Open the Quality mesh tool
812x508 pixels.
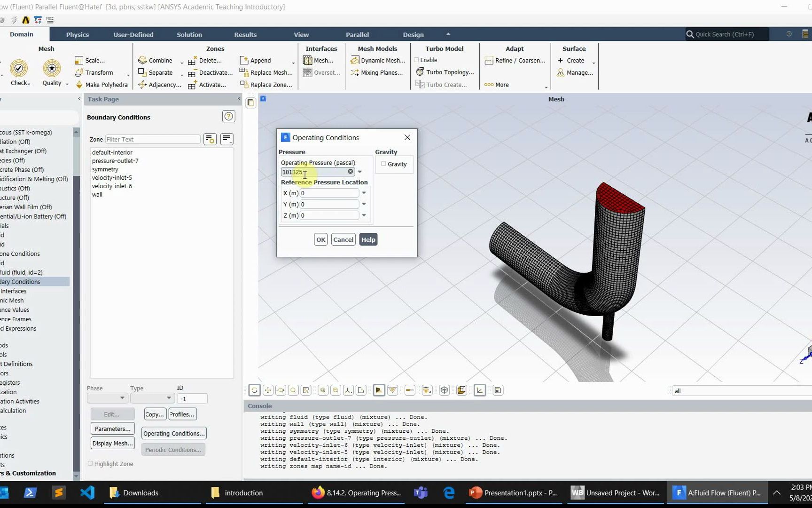[x=52, y=69]
